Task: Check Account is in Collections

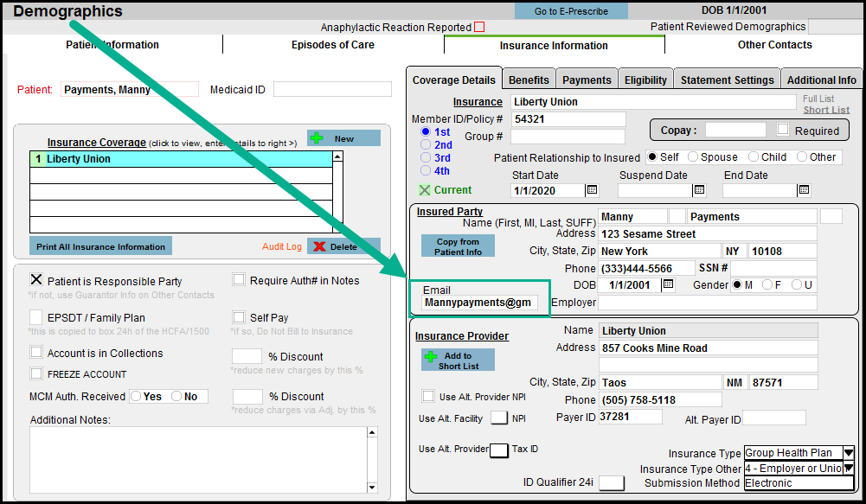Action: [x=36, y=353]
